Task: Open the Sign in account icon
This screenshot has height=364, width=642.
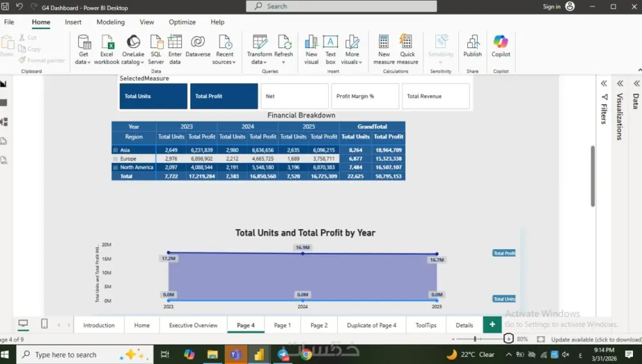Action: click(x=570, y=6)
